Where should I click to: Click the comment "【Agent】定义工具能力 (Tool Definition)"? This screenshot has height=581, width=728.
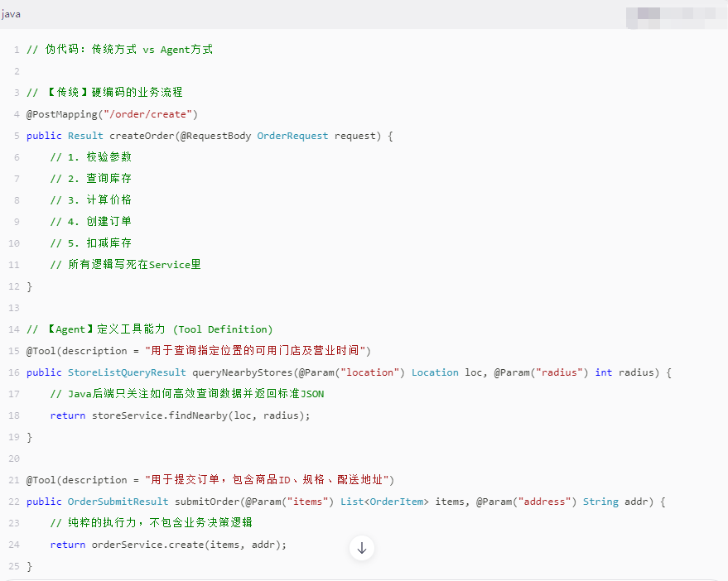pos(159,329)
